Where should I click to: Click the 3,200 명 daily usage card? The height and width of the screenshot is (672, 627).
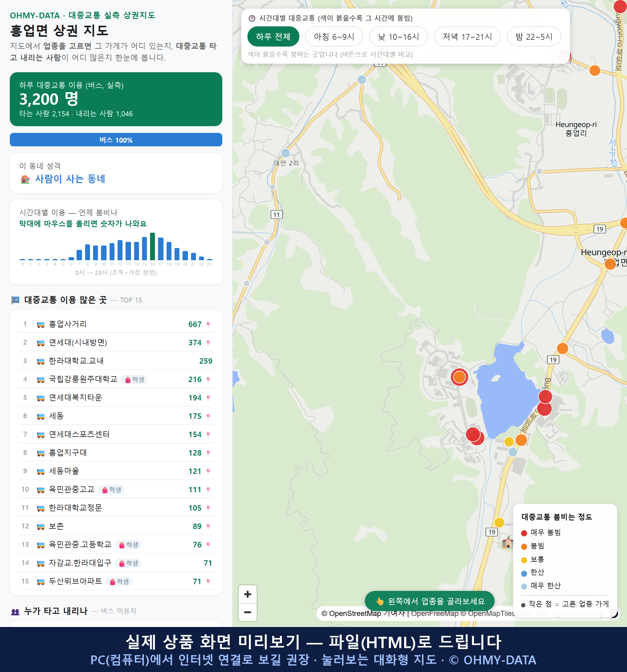click(116, 99)
